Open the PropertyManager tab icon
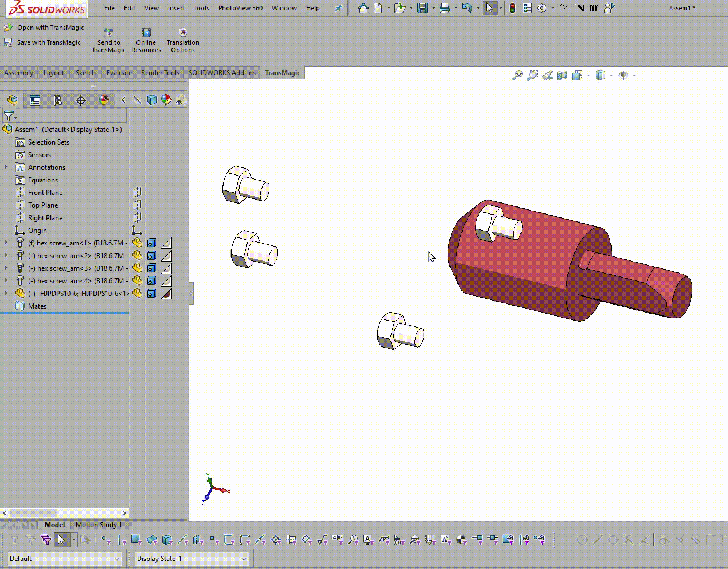This screenshot has height=569, width=728. pos(35,100)
